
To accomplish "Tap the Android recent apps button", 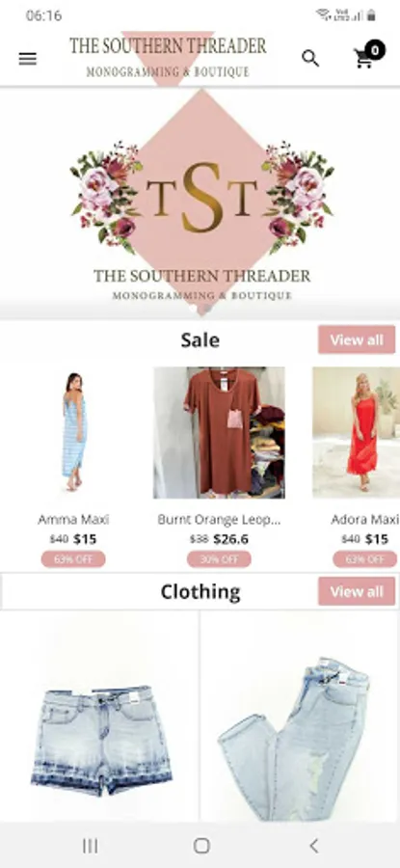I will 91,845.
